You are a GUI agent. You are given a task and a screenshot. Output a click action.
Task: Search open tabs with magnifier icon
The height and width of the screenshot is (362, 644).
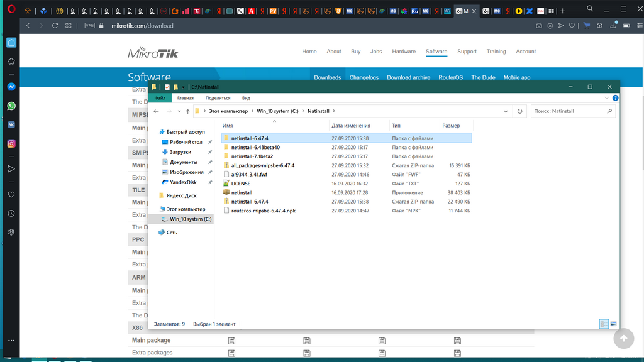(590, 9)
